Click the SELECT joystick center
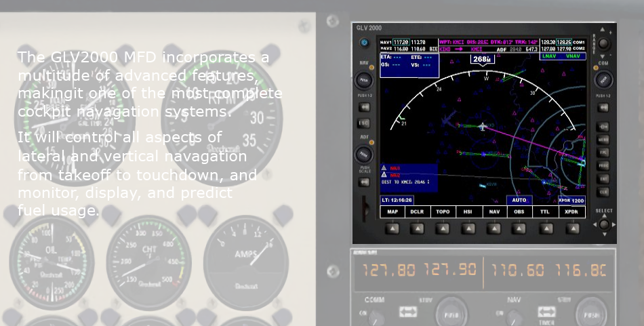The image size is (644, 326). point(604,224)
